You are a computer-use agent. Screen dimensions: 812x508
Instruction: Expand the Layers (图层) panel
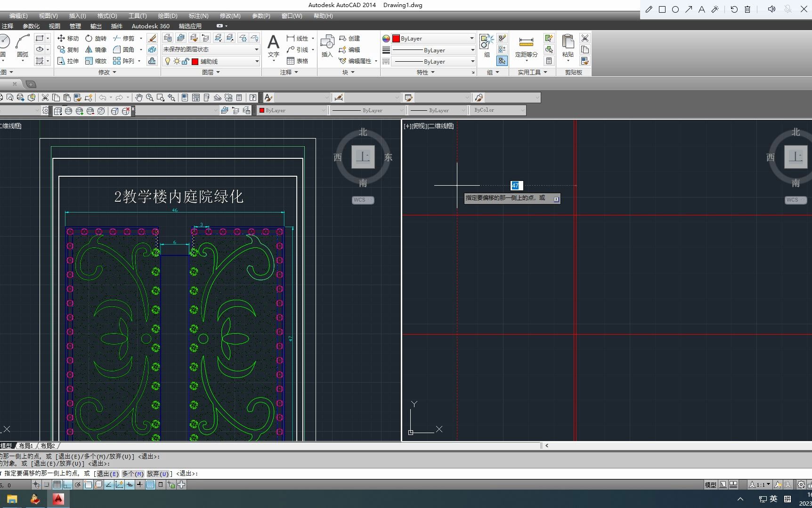click(211, 72)
